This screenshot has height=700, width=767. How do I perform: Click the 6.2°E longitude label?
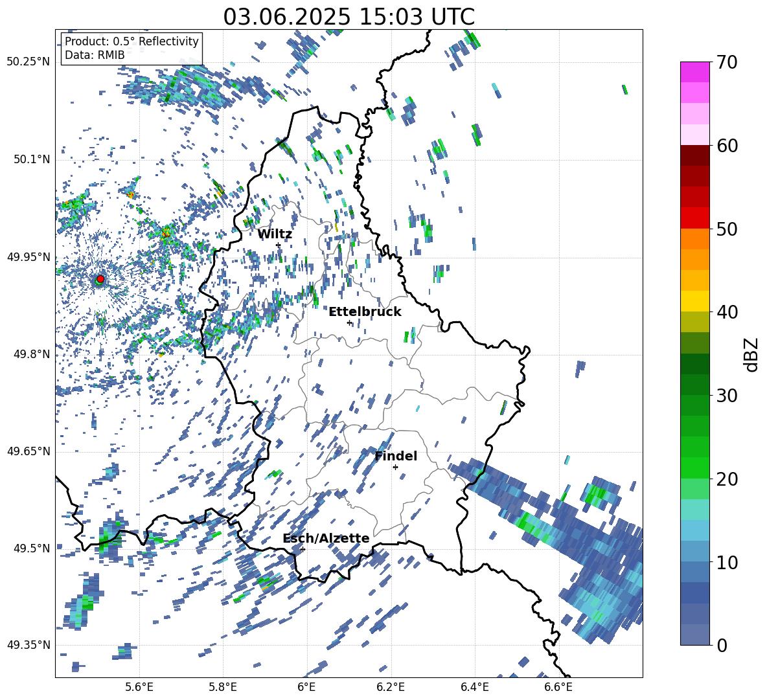391,687
